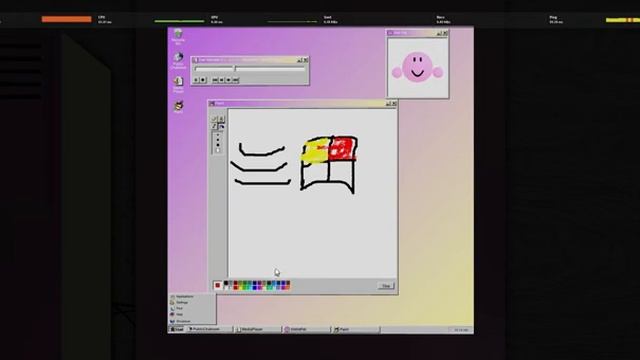Skip to start in media player controls
Image resolution: width=640 pixels, height=360 pixels.
pyautogui.click(x=215, y=80)
